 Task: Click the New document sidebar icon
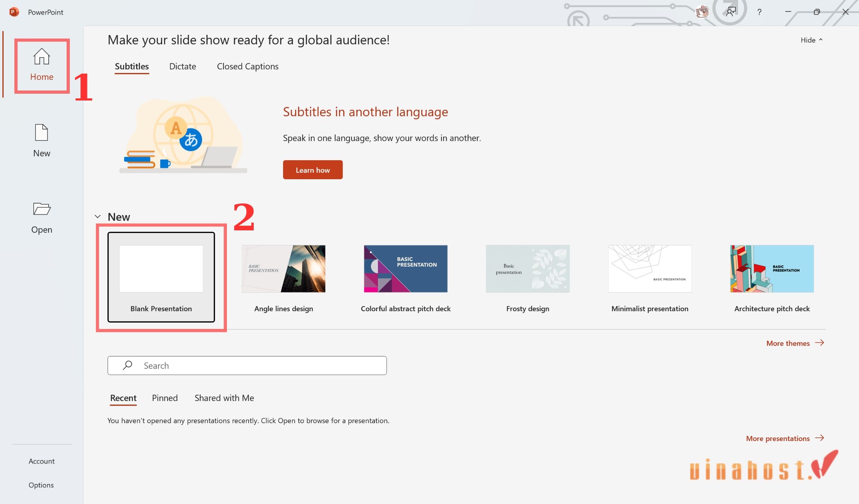42,132
